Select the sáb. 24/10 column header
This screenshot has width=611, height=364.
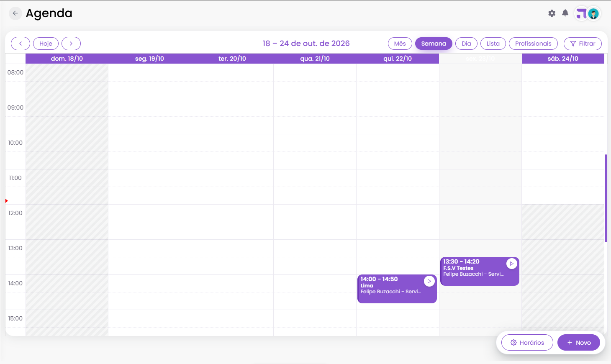pyautogui.click(x=563, y=59)
